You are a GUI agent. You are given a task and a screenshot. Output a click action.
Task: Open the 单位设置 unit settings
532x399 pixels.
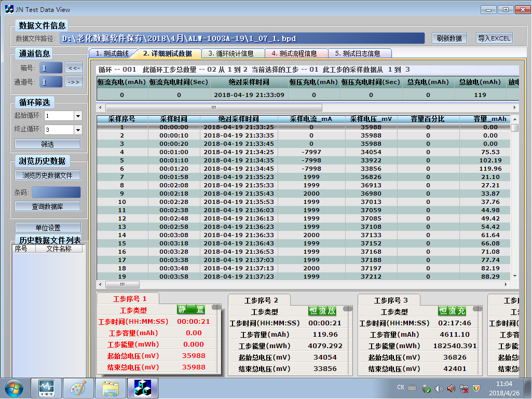[48, 228]
